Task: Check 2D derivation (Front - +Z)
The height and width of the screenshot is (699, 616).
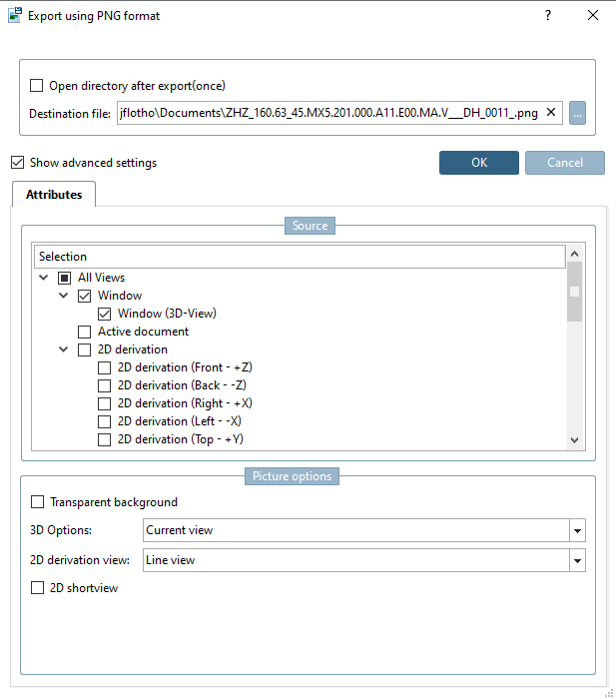Action: 104,367
